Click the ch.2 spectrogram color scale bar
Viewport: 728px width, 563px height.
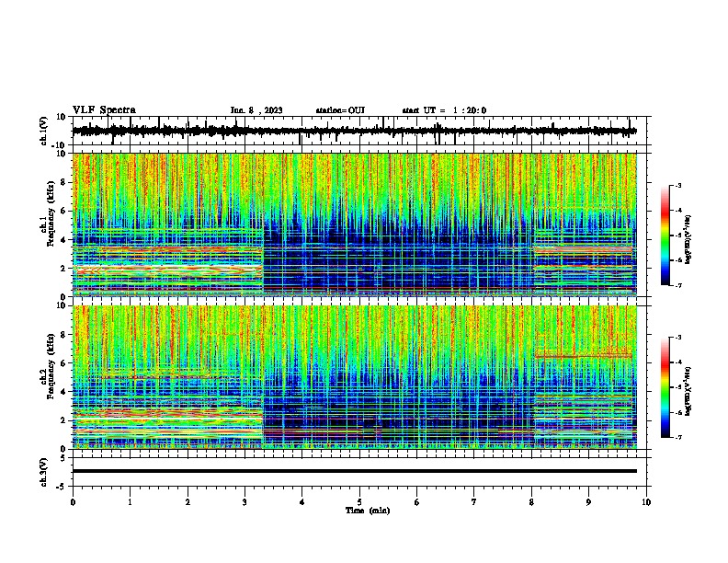(x=665, y=387)
